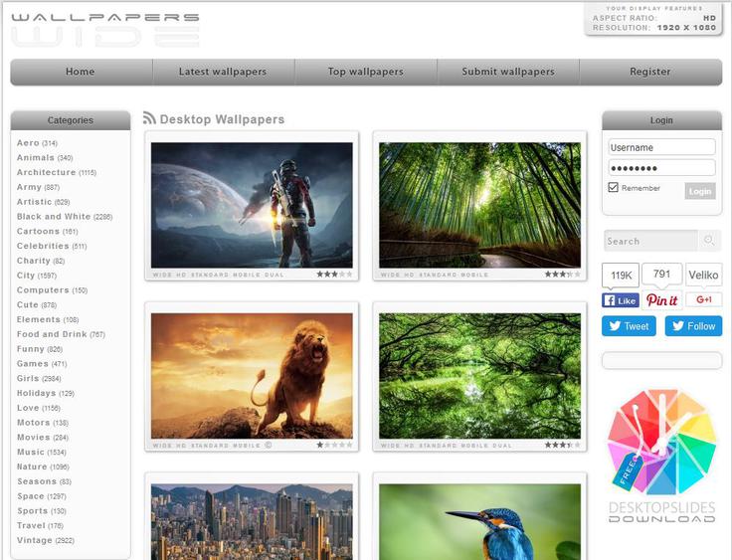
Task: Open the roaring lion wallpaper thumbnail
Action: click(x=252, y=376)
